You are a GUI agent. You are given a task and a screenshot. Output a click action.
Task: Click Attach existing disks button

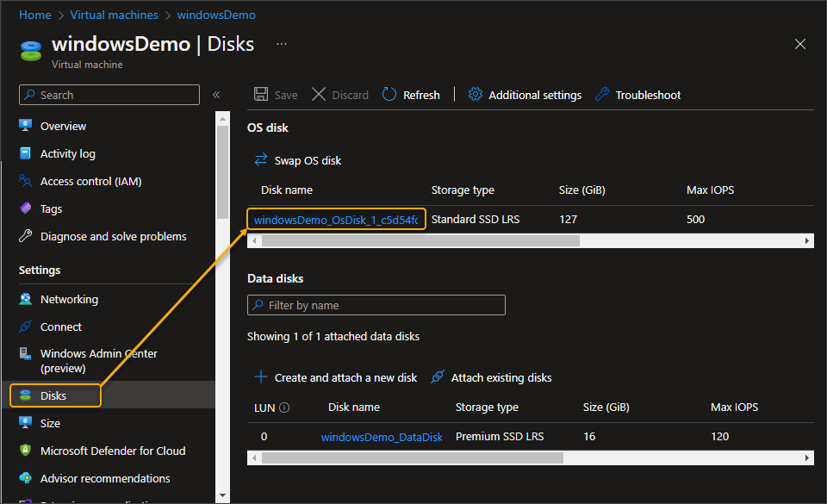click(x=491, y=377)
